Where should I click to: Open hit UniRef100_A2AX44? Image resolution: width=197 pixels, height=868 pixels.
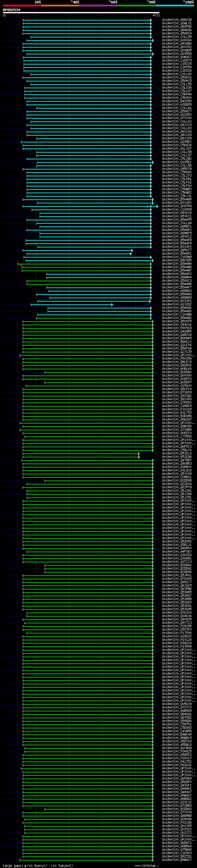(x=177, y=40)
